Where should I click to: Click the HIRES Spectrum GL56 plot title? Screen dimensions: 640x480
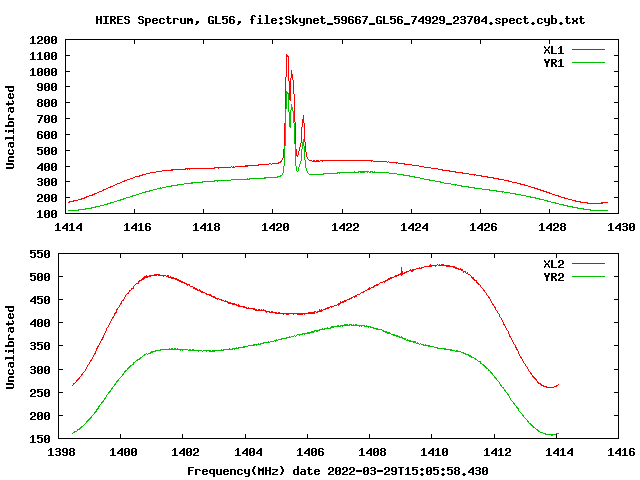[340, 20]
